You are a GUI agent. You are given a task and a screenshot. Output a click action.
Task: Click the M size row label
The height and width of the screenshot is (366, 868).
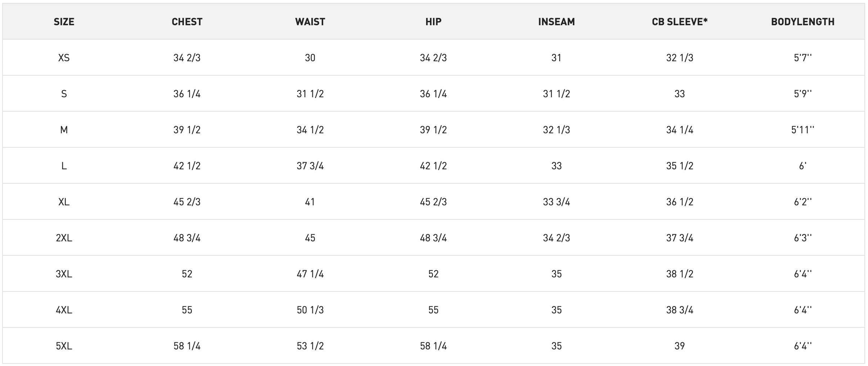[64, 130]
